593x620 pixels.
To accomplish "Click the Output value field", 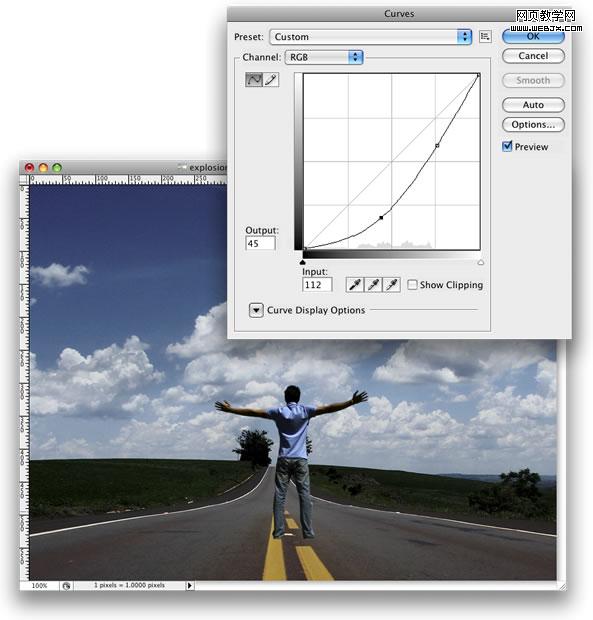I will (x=260, y=244).
